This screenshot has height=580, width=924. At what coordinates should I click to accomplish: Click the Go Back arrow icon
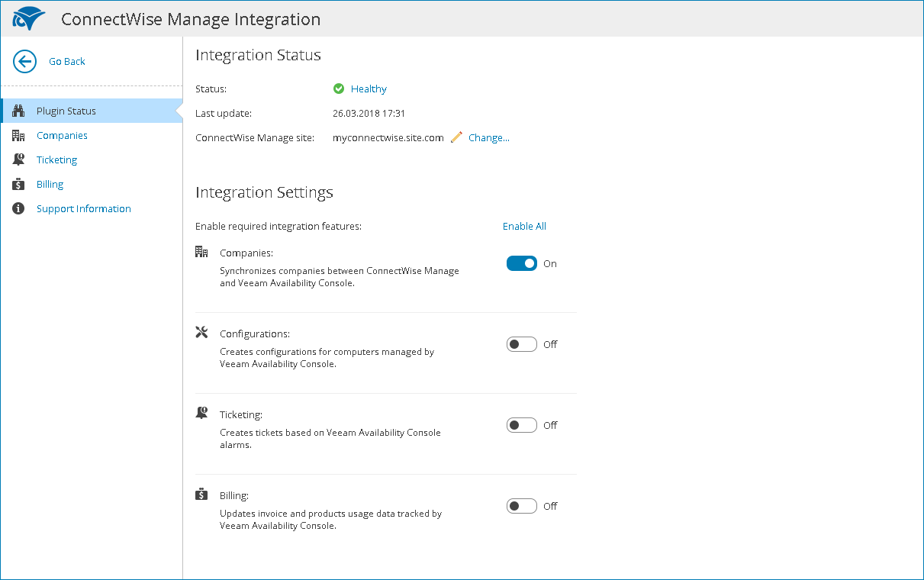click(25, 62)
